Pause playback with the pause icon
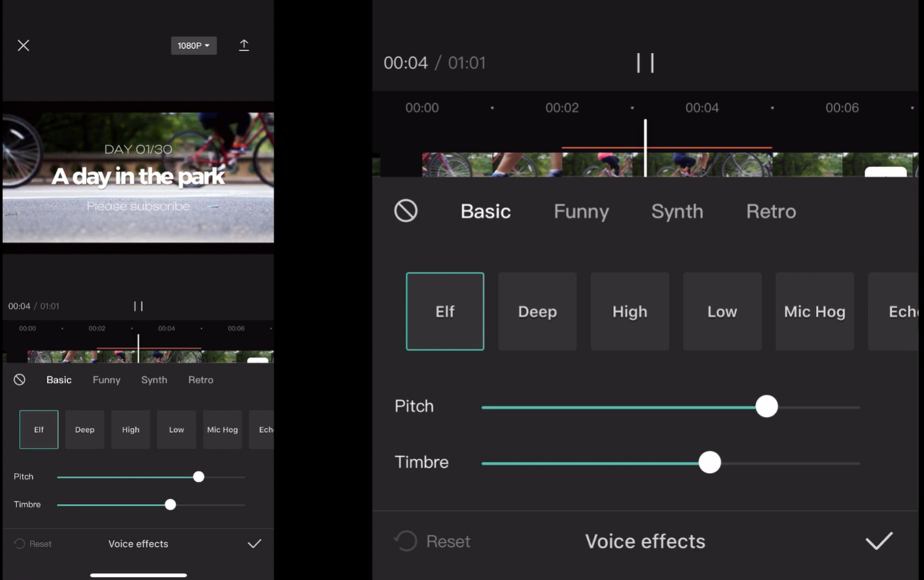The height and width of the screenshot is (580, 924). coord(645,62)
